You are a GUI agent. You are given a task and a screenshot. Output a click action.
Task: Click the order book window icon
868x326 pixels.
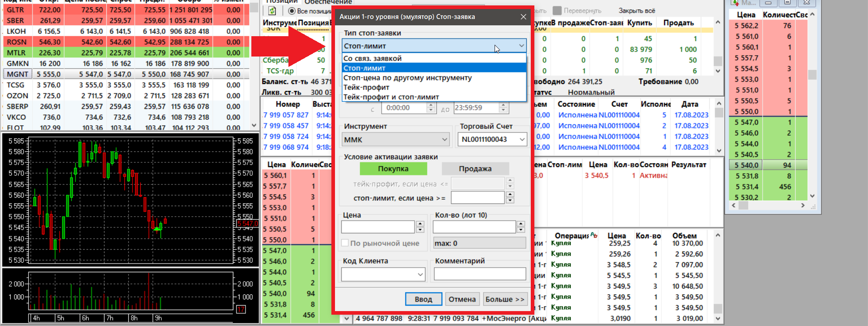(735, 3)
